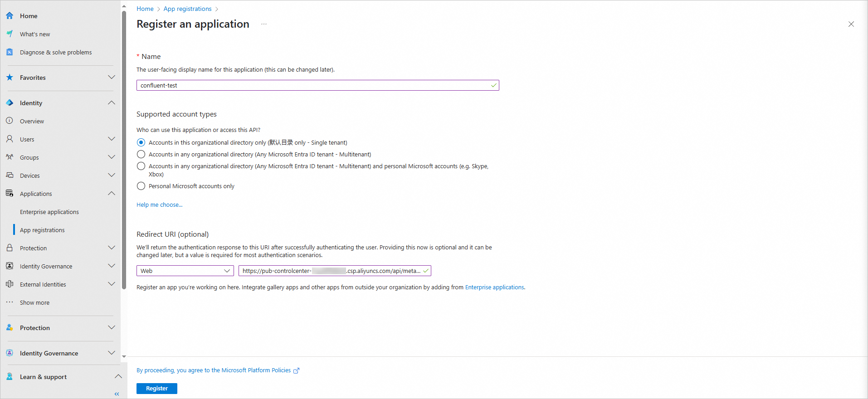Expand the Users submenu chevron
This screenshot has width=868, height=399.
click(x=112, y=139)
